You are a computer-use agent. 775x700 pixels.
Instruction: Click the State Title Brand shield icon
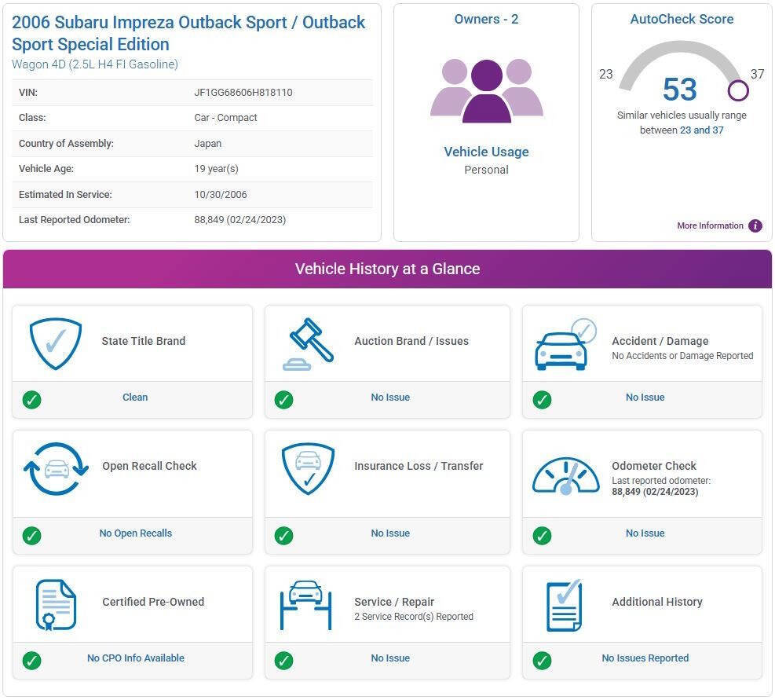coord(55,343)
